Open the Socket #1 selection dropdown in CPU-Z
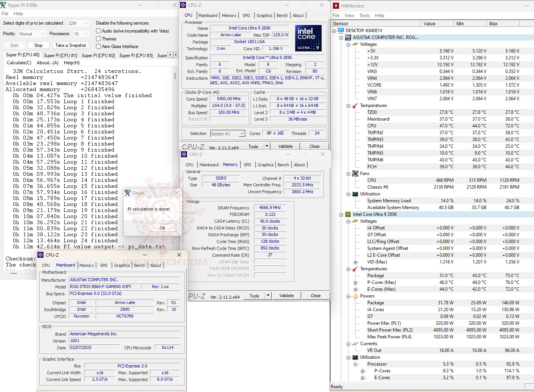Image resolution: width=534 pixels, height=392 pixels. point(228,133)
